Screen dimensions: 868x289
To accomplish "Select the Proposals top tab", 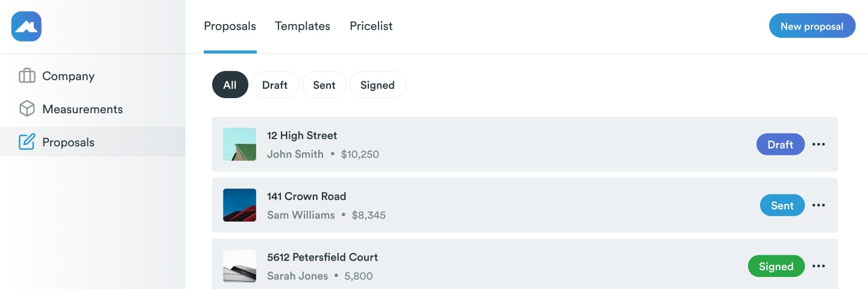I will click(230, 26).
